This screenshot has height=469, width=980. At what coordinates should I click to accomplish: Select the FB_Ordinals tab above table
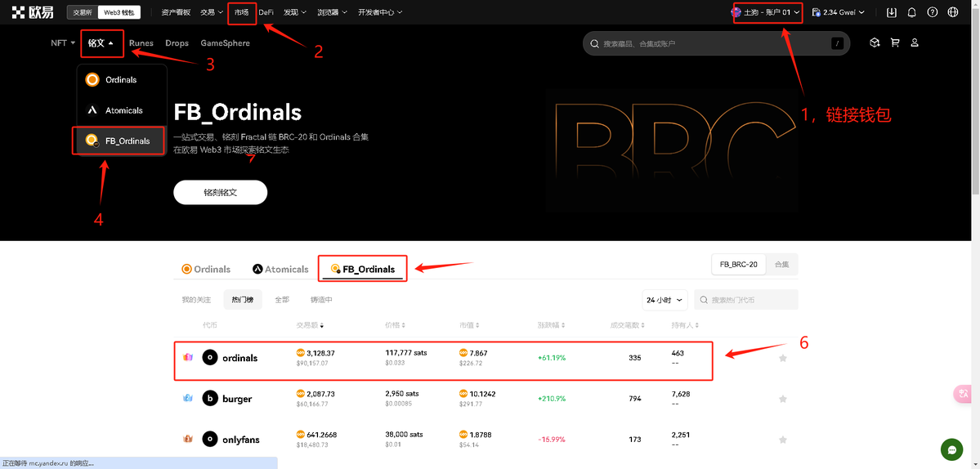click(x=363, y=269)
